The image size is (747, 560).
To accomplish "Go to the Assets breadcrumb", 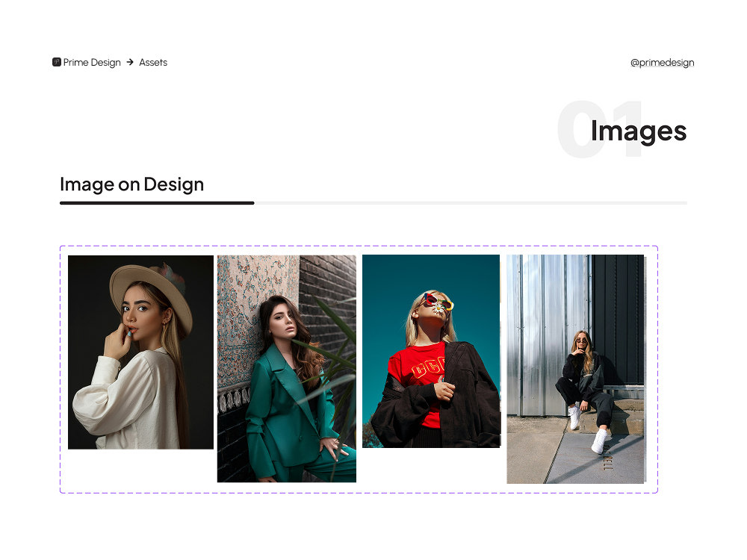I will click(153, 63).
